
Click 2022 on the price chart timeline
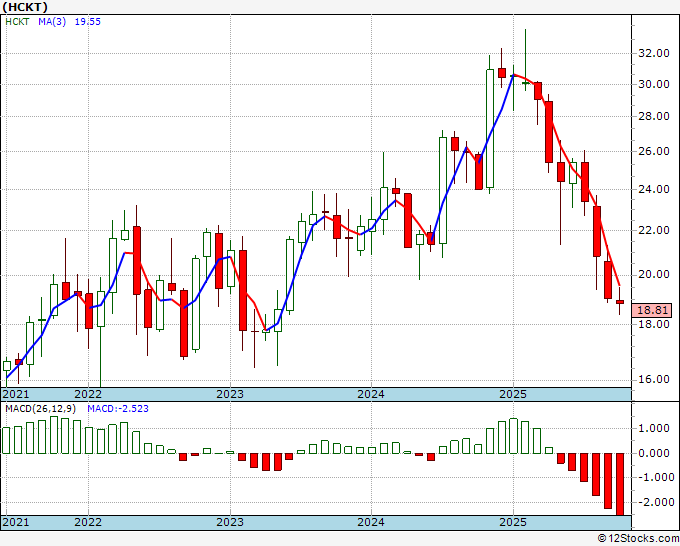click(88, 394)
